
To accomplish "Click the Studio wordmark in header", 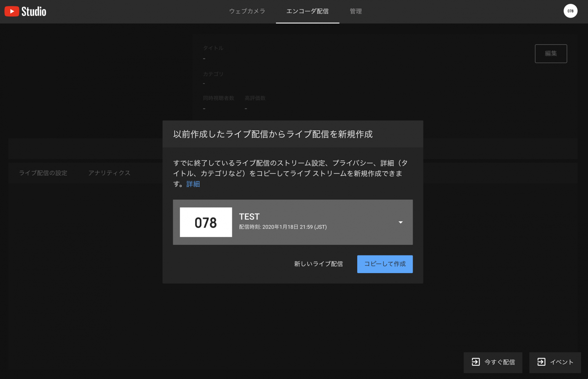I will tap(34, 11).
